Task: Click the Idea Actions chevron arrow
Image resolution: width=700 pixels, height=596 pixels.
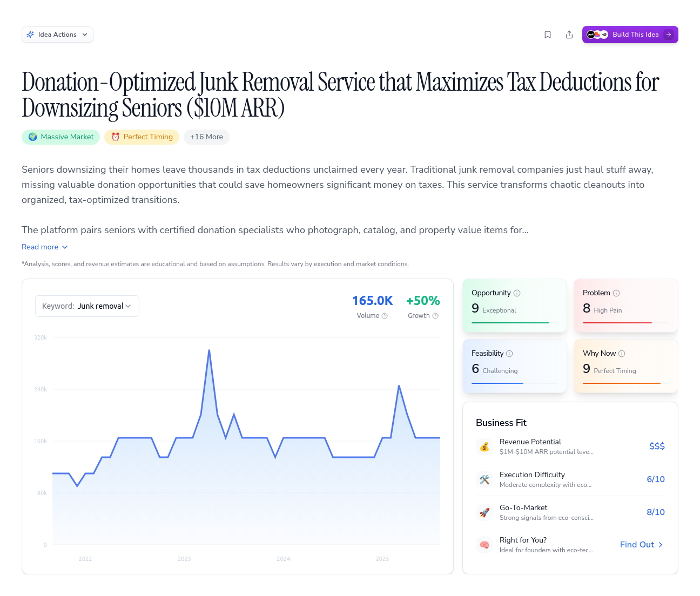Action: point(85,35)
